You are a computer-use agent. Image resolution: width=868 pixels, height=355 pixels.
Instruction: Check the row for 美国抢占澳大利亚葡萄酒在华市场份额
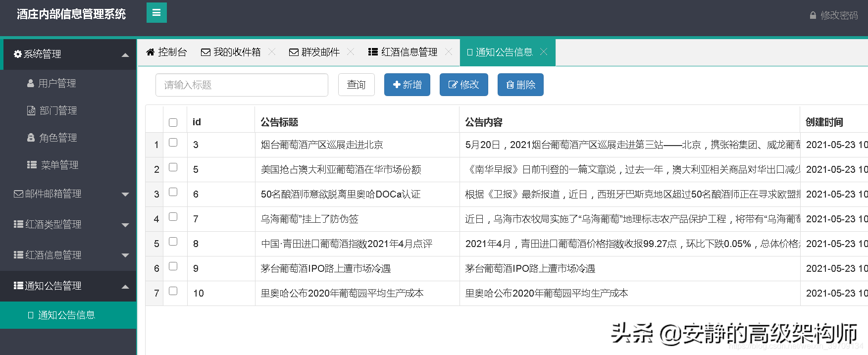pyautogui.click(x=173, y=167)
